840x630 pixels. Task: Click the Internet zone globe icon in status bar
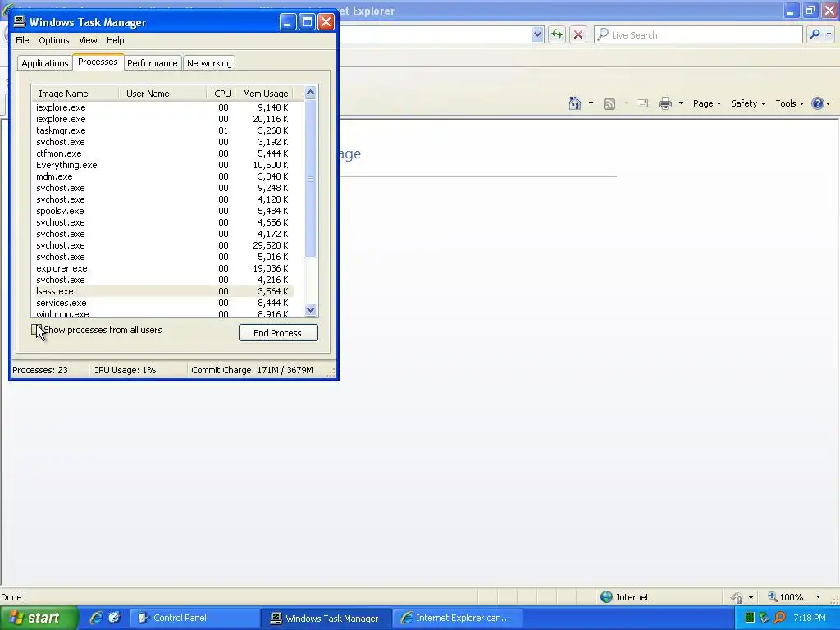coord(606,597)
